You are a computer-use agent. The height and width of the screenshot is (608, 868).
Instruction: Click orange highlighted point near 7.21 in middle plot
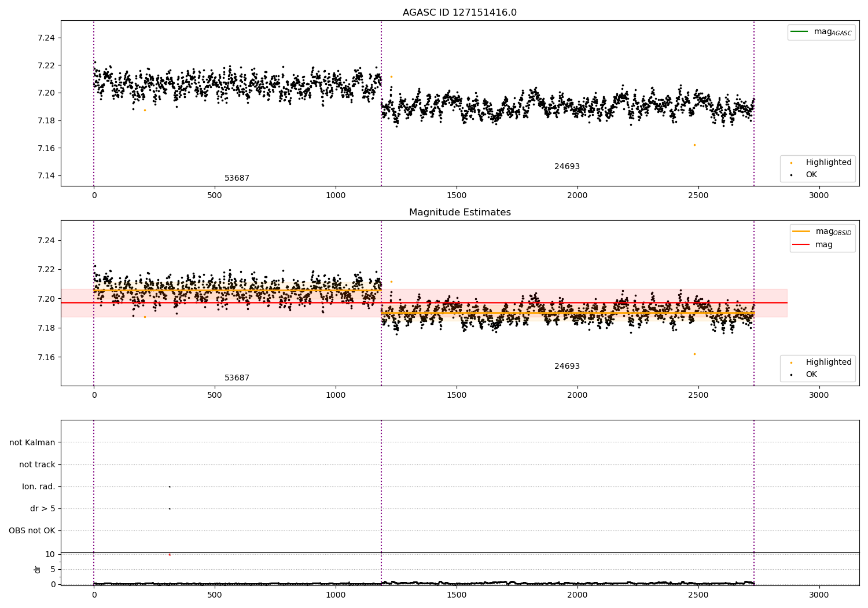tap(391, 281)
